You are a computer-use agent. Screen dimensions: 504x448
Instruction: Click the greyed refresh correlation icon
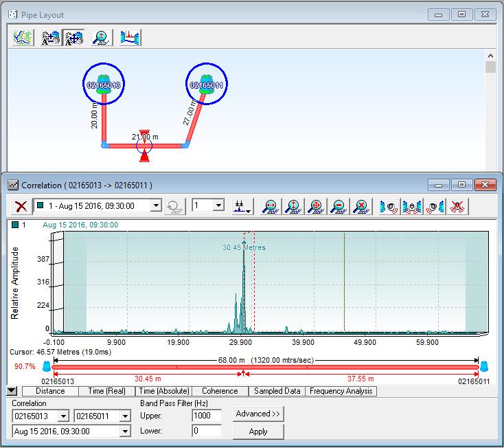tap(175, 206)
